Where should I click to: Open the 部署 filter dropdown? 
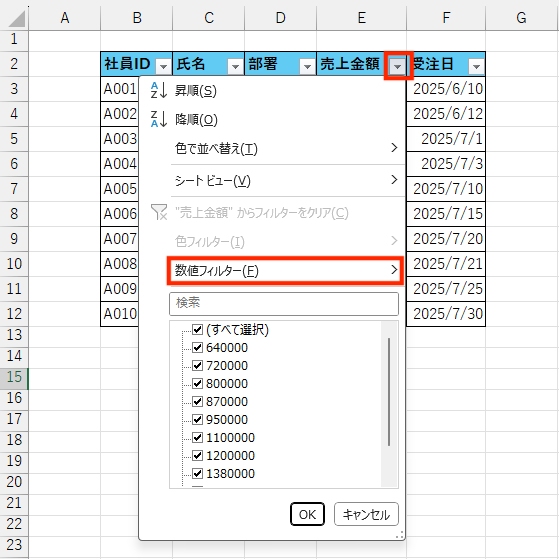coord(307,66)
